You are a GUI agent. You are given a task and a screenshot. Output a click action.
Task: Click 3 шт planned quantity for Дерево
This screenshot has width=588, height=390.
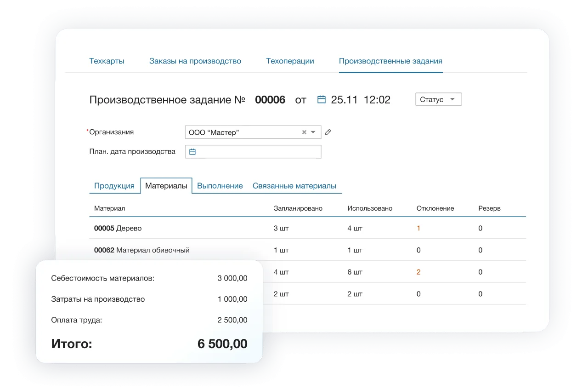(281, 228)
